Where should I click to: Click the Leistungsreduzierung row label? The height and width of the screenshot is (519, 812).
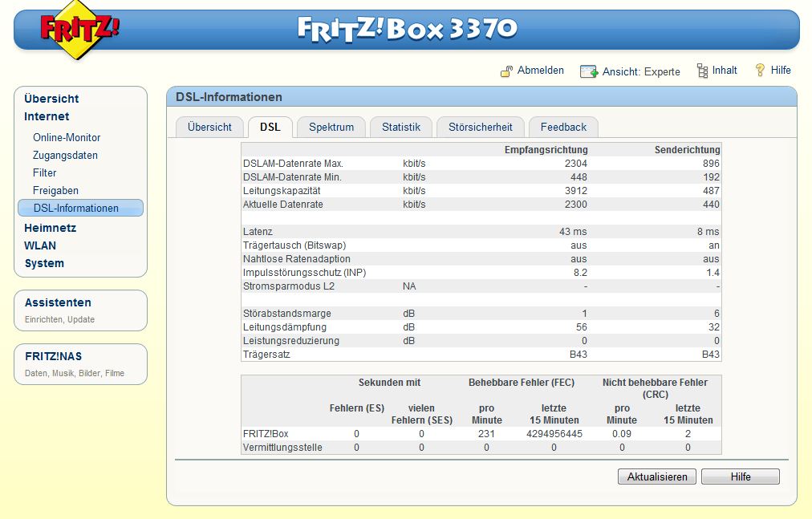click(x=291, y=341)
